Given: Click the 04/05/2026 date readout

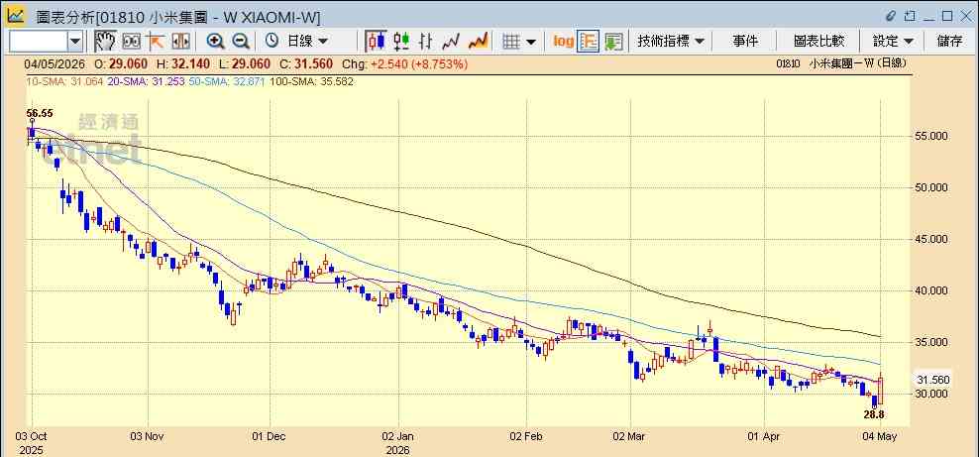Looking at the screenshot, I should point(55,63).
